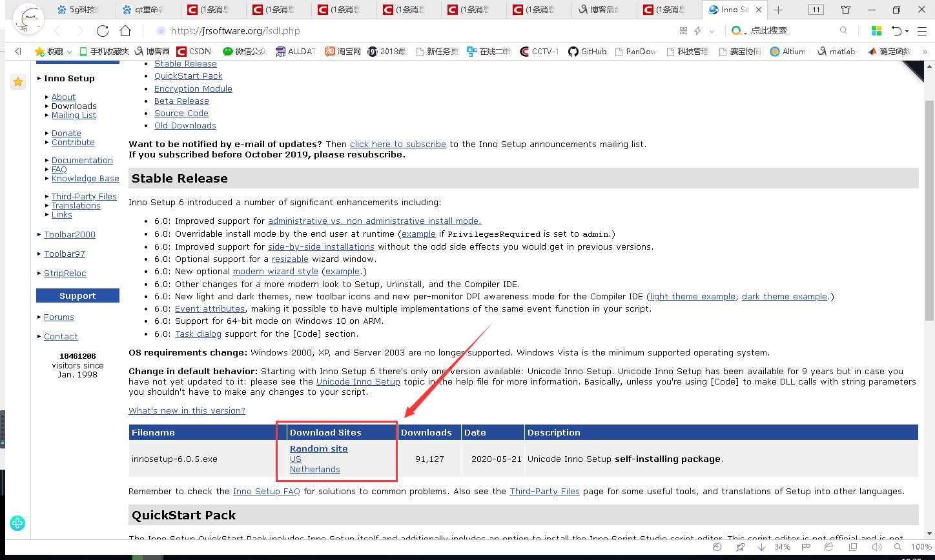Viewport: 935px width, 560px height.
Task: Open the 微信公众 bookmark
Action: 245,52
